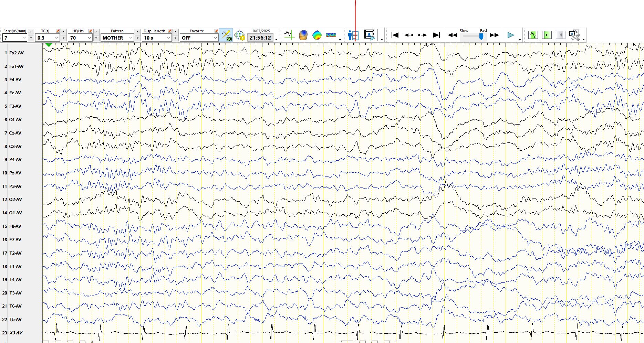The width and height of the screenshot is (644, 343).
Task: Expand the arrow after the spectral map icon
Action: 340,40
